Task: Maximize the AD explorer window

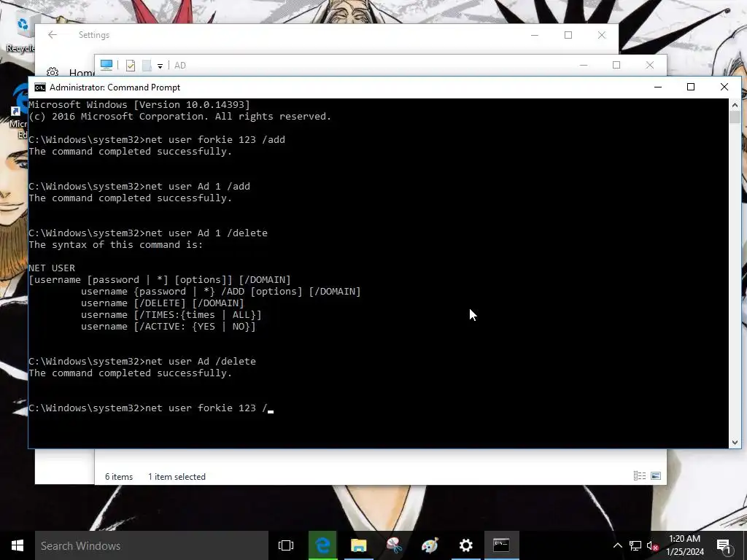Action: coord(616,65)
